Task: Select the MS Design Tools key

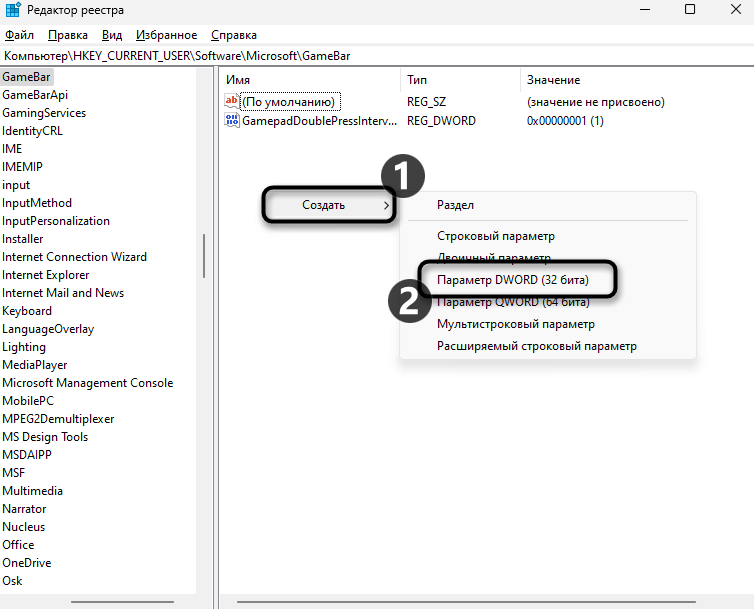Action: 45,437
